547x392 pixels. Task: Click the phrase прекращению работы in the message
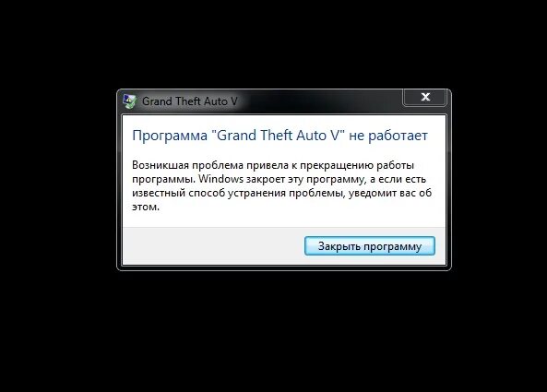pyautogui.click(x=357, y=165)
